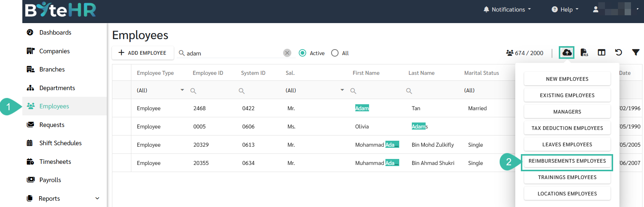Go to Companies in sidebar
This screenshot has width=644, height=207.
pyautogui.click(x=54, y=51)
